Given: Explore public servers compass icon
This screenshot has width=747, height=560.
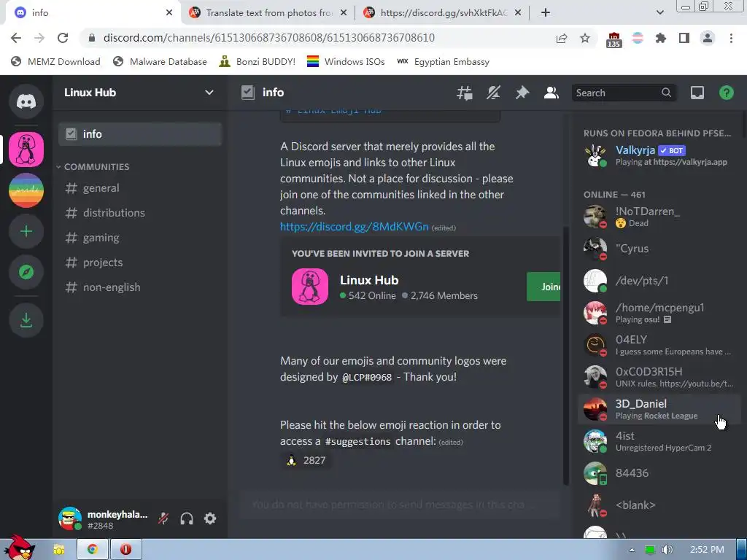Looking at the screenshot, I should tap(26, 273).
